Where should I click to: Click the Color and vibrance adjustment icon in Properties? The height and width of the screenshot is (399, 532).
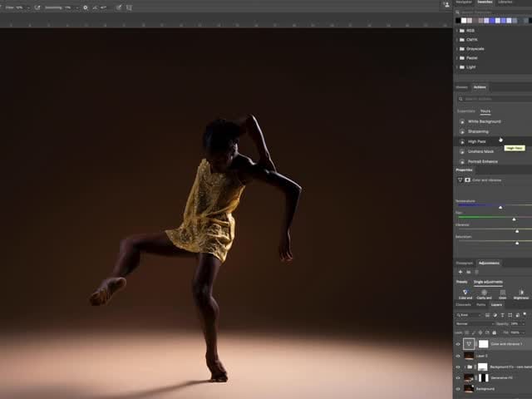[x=460, y=180]
